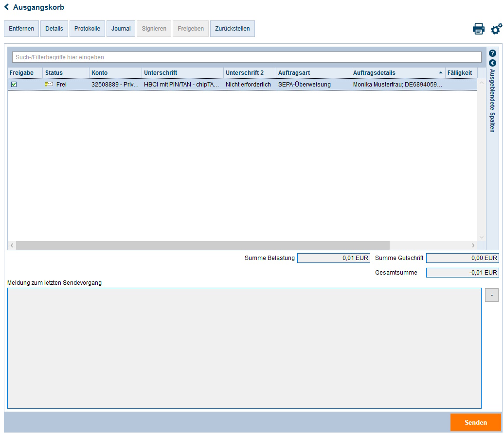This screenshot has height=434, width=504.
Task: Click the envelope status icon in the Frei row
Action: click(49, 84)
